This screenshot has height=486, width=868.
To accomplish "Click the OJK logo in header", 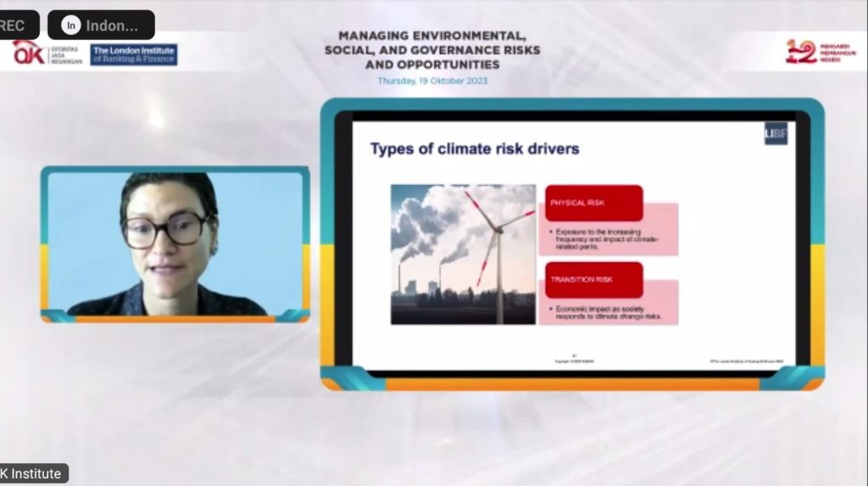I will point(30,53).
